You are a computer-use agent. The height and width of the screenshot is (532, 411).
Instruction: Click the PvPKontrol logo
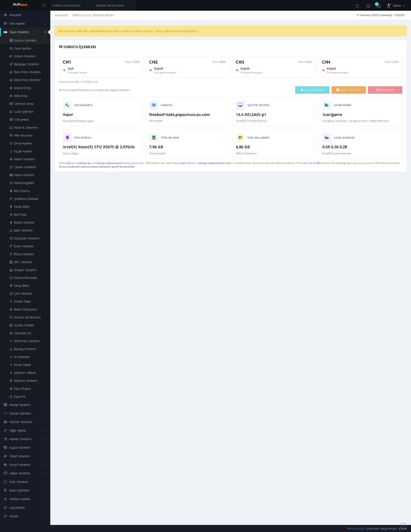click(20, 5)
